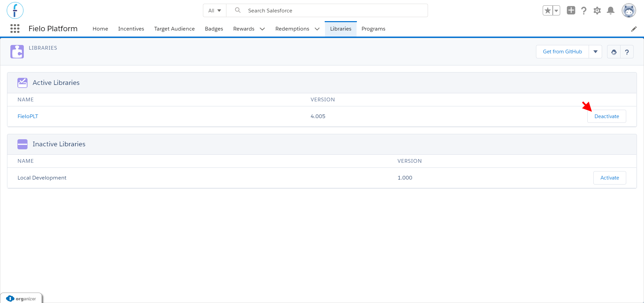This screenshot has height=303, width=644.
Task: Click the Favorites star icon
Action: click(x=548, y=10)
